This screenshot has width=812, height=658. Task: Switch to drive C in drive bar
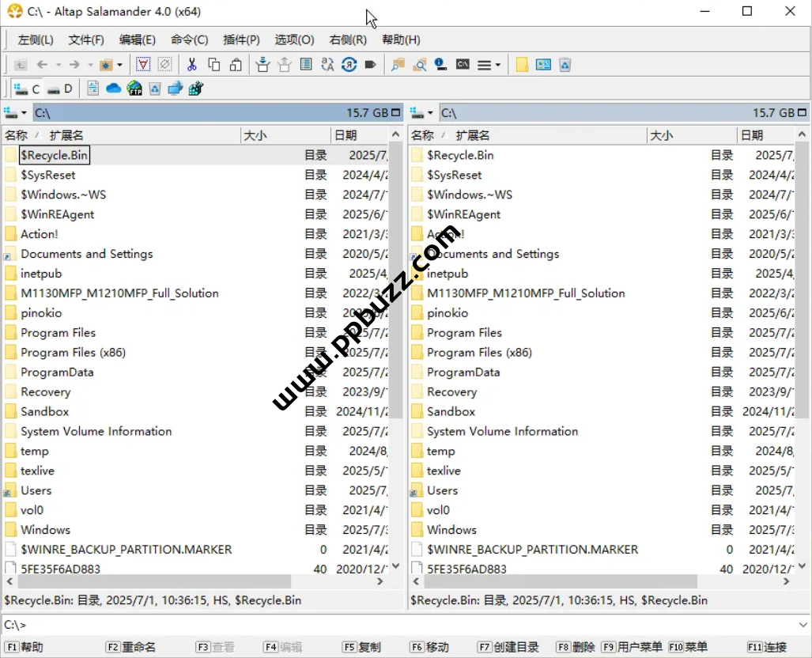27,89
